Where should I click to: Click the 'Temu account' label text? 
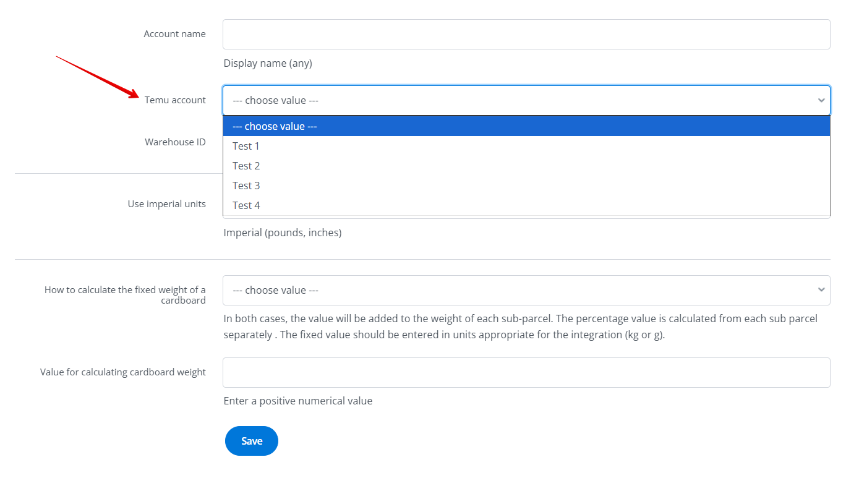tap(175, 100)
